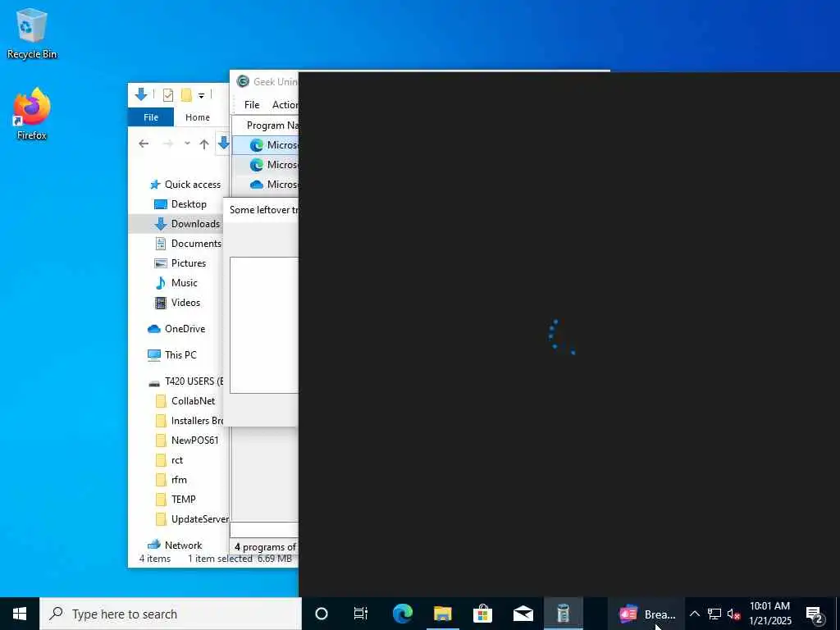Open the rfm folder in the tree
This screenshot has width=840, height=630.
pyautogui.click(x=171, y=480)
